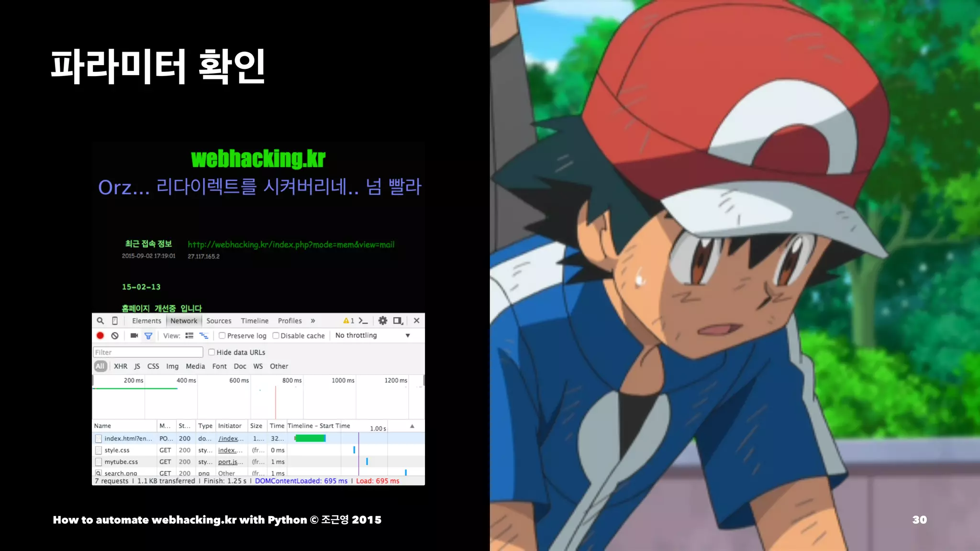The image size is (980, 551).
Task: Sort by the Name column header
Action: (124, 426)
